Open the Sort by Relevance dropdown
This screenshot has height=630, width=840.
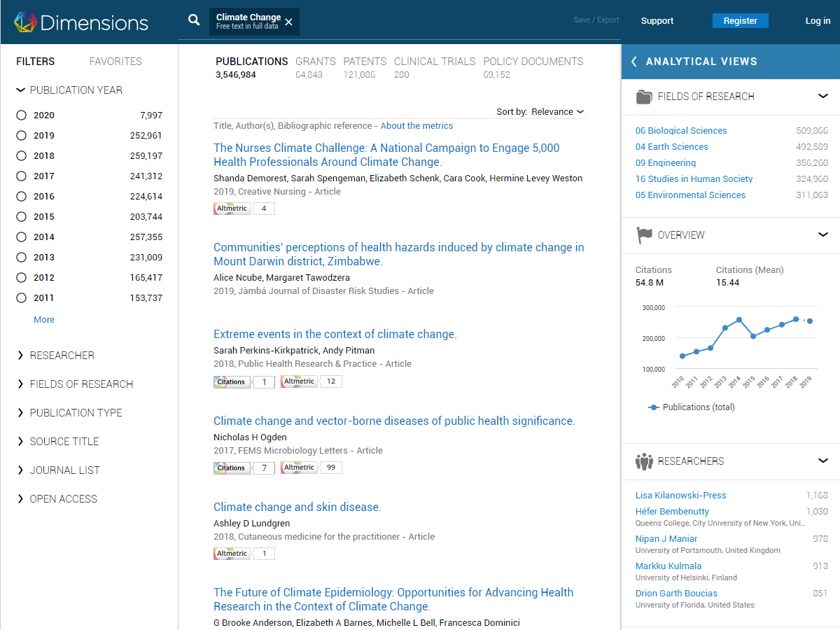[556, 112]
